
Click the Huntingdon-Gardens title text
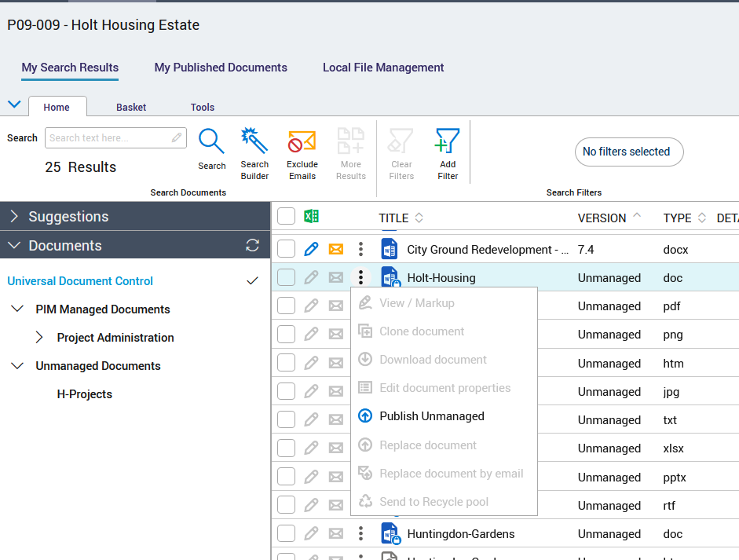460,533
